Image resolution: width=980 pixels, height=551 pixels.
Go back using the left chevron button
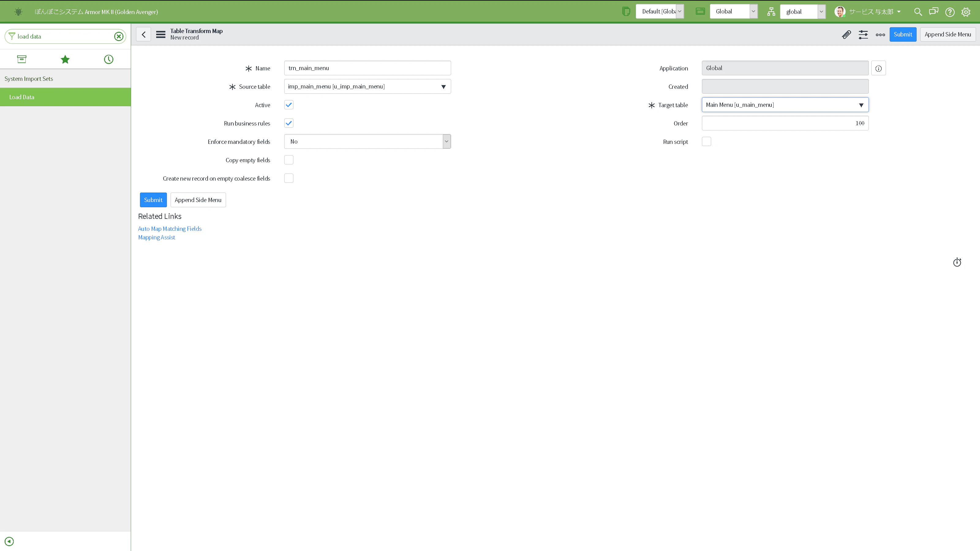(143, 35)
